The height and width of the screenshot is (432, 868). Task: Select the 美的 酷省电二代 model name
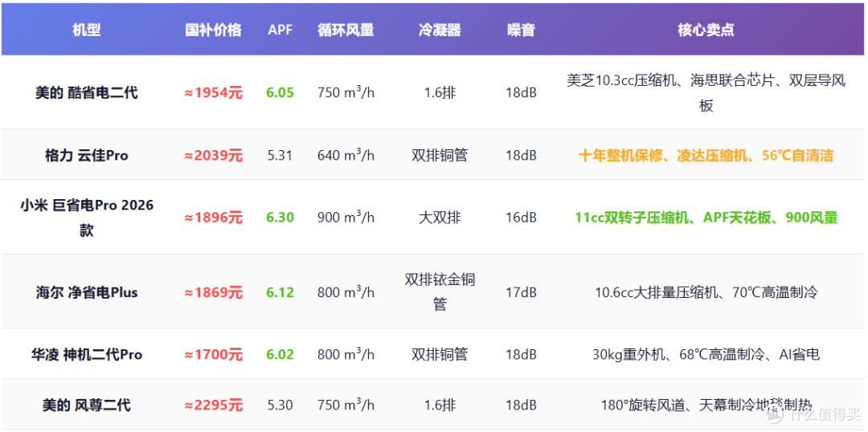pyautogui.click(x=86, y=92)
